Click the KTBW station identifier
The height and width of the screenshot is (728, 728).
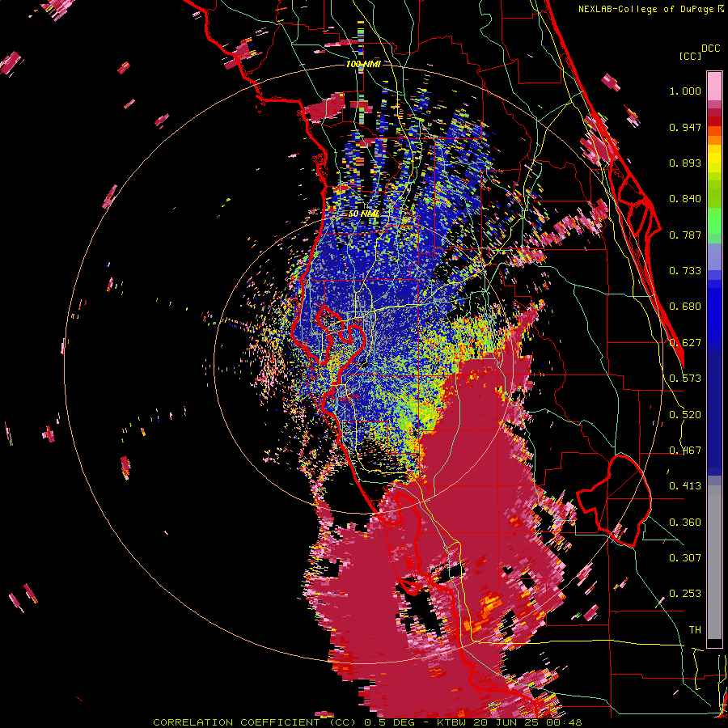(451, 722)
